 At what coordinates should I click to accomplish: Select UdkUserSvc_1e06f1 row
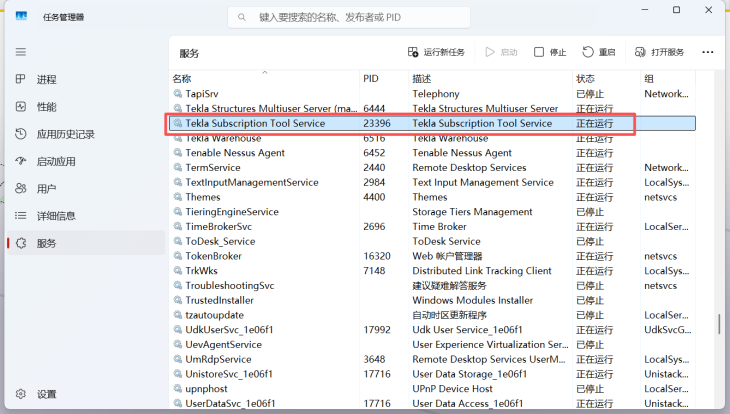pos(432,330)
